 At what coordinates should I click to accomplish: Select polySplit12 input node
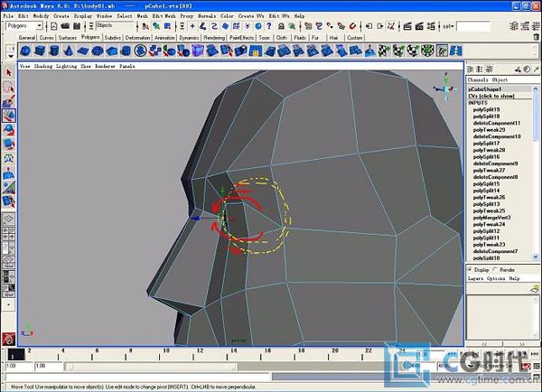click(486, 231)
